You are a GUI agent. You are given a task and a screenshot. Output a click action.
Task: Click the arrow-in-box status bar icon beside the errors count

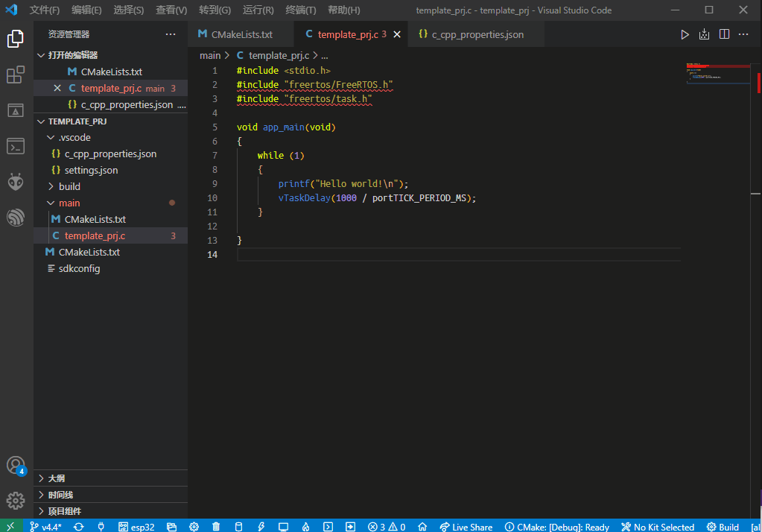[350, 527]
